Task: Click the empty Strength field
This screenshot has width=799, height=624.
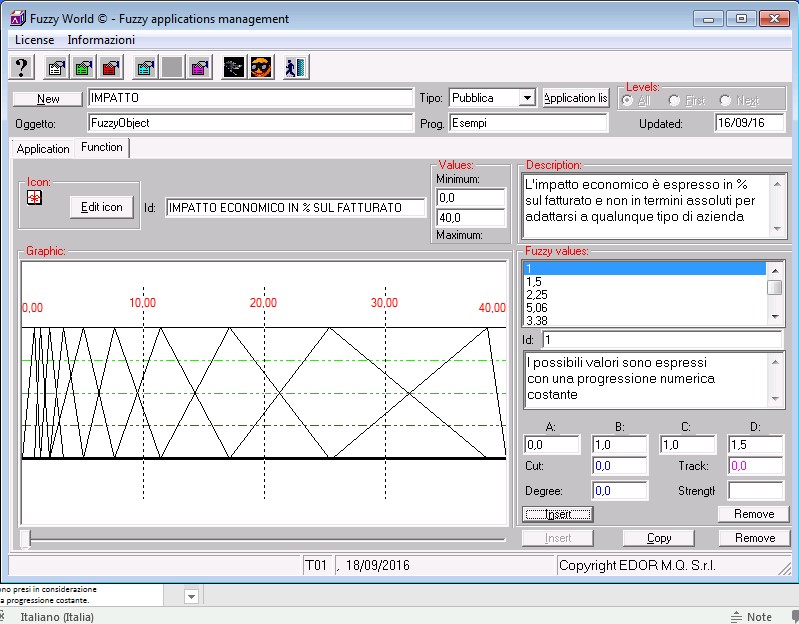Action: [x=756, y=491]
